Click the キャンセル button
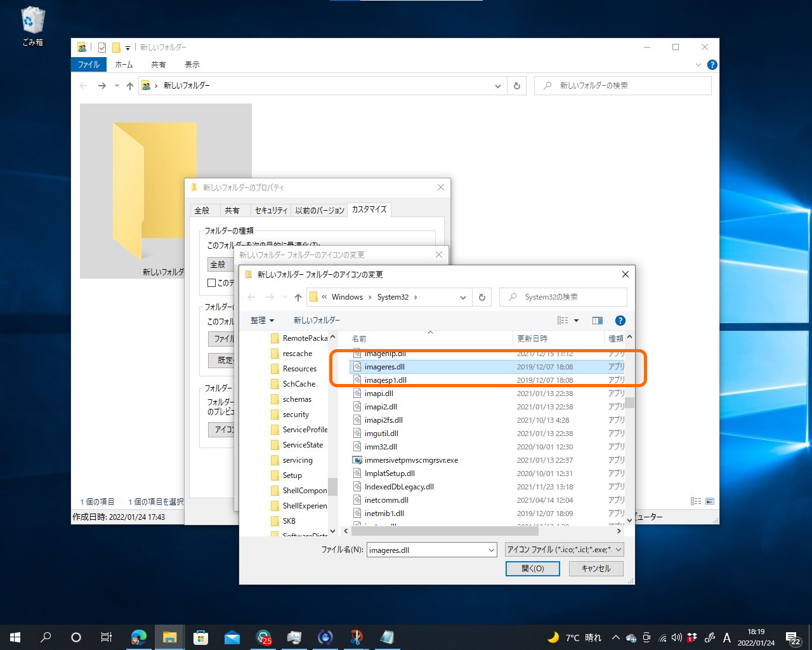This screenshot has height=650, width=812. (595, 568)
